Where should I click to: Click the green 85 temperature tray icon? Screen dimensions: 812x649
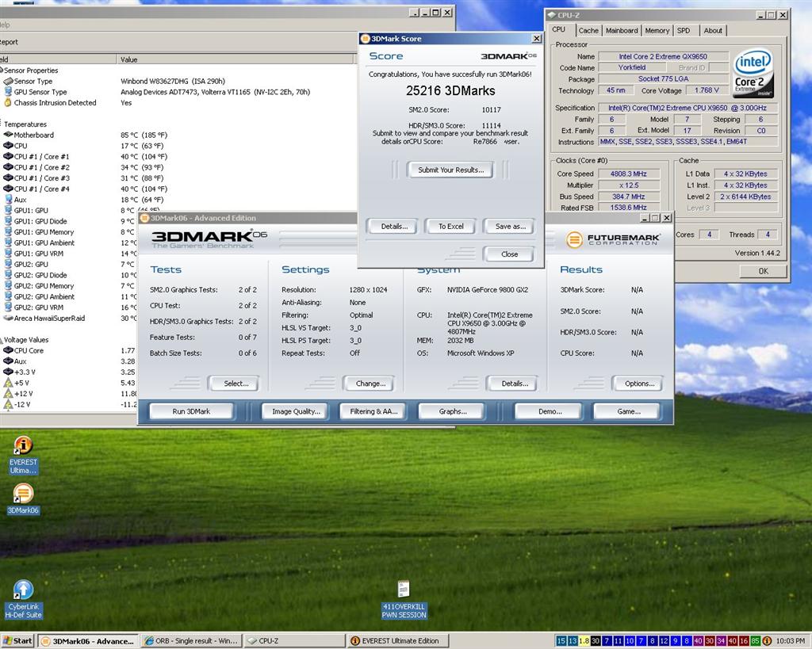[x=756, y=641]
